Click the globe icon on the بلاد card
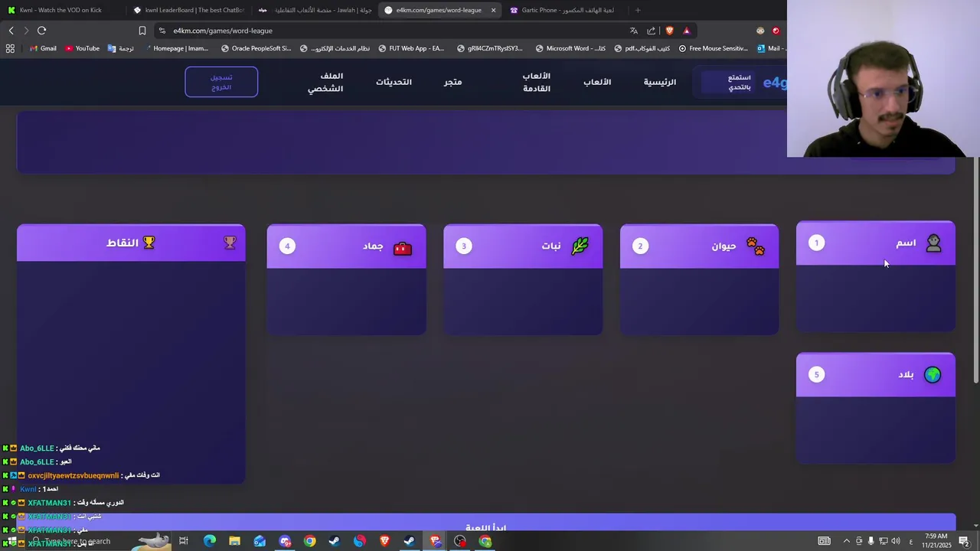980x551 pixels. tap(933, 375)
